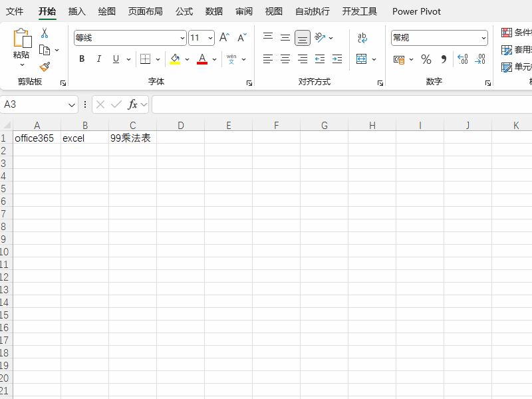Click the fx Insert Function button
Screen dimensions: 532x399
(132, 104)
